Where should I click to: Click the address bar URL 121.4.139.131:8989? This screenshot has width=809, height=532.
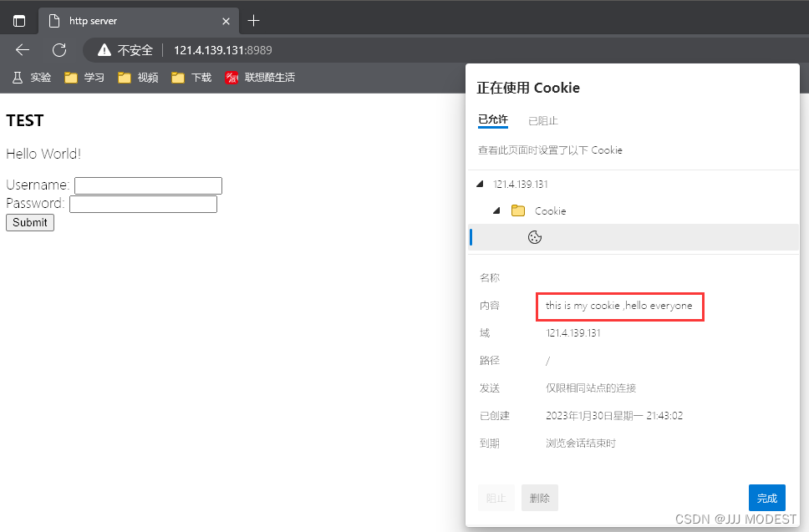(x=222, y=50)
